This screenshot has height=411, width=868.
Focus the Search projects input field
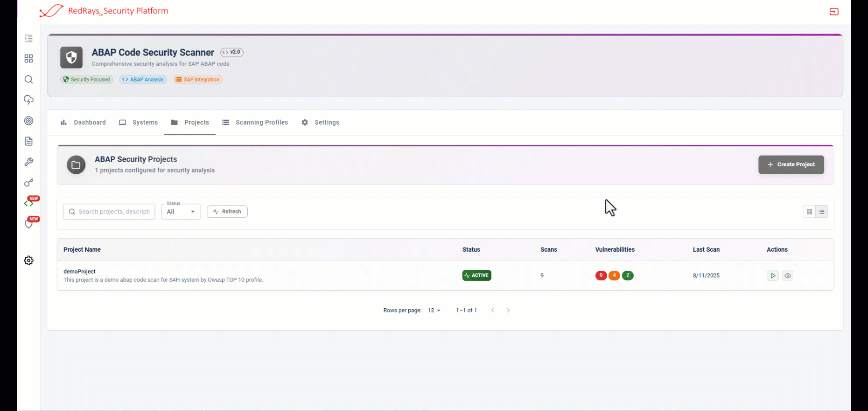tap(109, 212)
